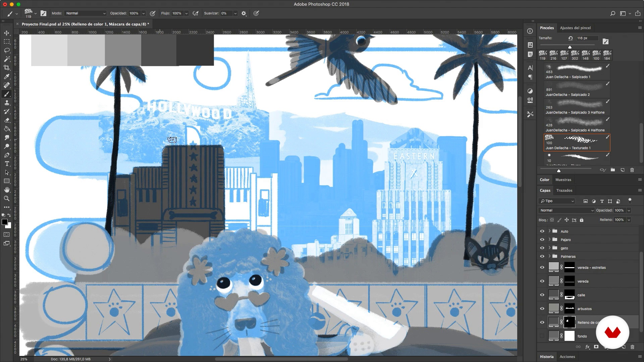Image resolution: width=644 pixels, height=362 pixels.
Task: Switch to Ajustes del pincel tab
Action: coord(575,28)
